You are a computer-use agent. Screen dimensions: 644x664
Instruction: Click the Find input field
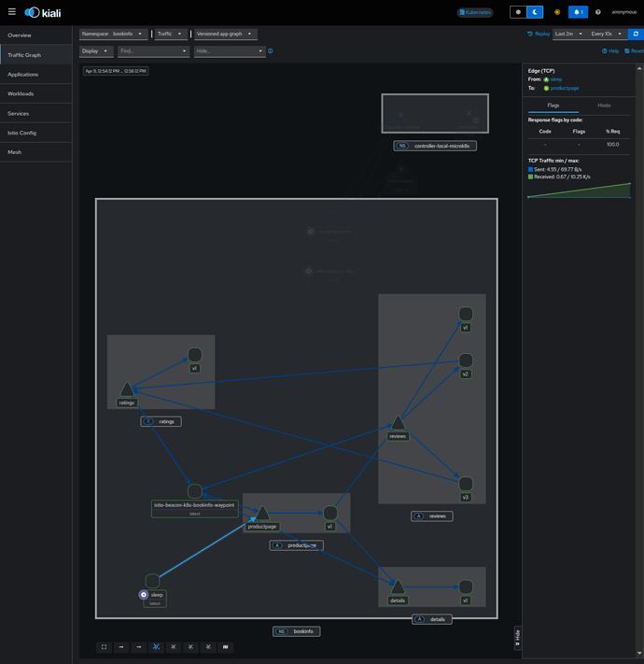[153, 51]
